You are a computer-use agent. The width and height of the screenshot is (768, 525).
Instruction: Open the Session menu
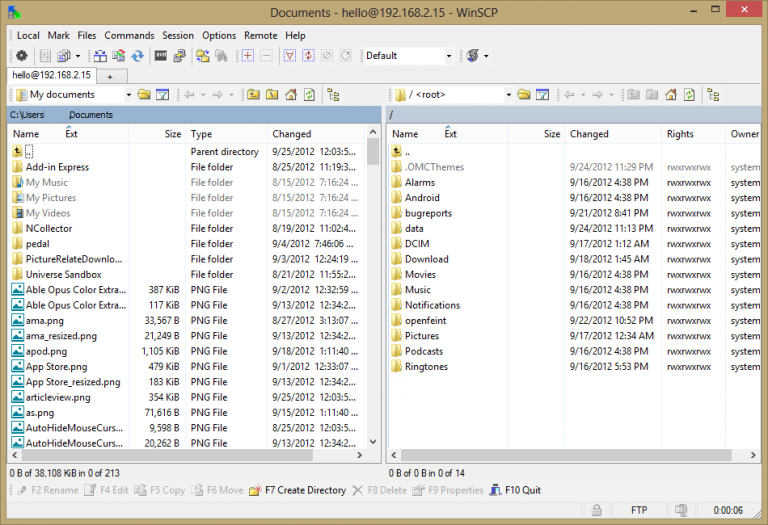pos(178,35)
